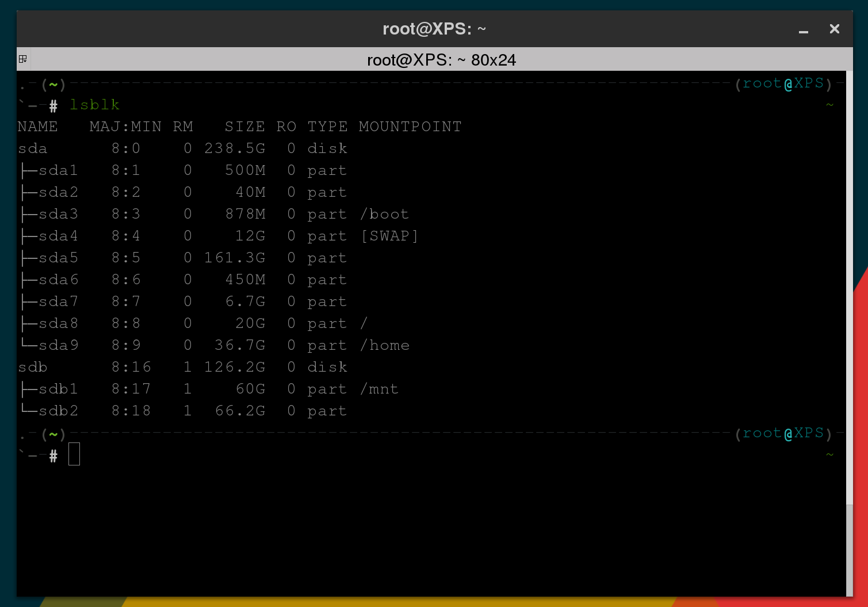
Task: Click the 'sda7' partition name
Action: click(x=58, y=301)
